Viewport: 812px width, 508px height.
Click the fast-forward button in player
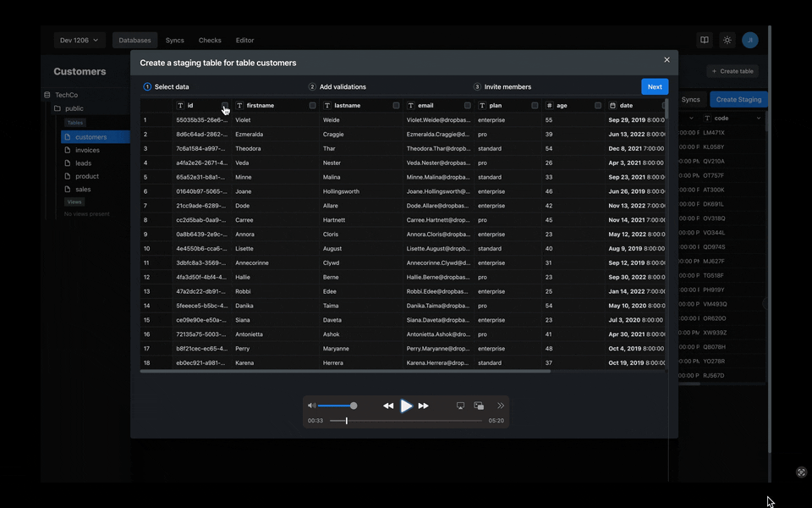[424, 406]
